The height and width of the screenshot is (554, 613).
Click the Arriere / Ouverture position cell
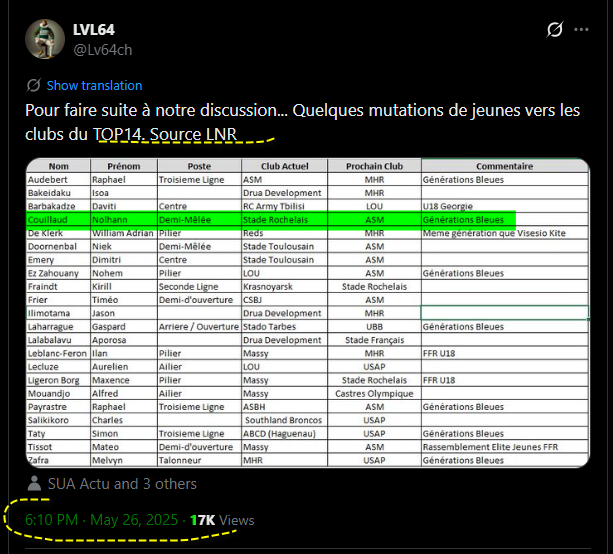point(199,326)
